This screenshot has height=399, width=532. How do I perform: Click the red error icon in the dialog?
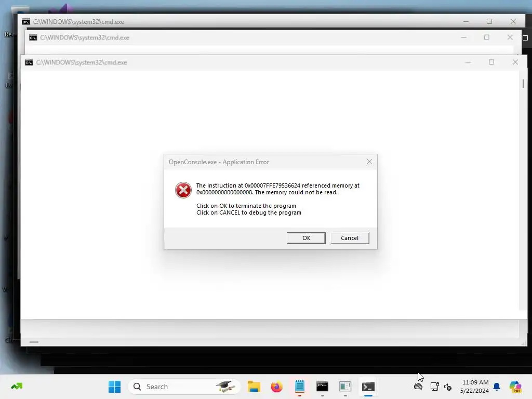click(183, 190)
